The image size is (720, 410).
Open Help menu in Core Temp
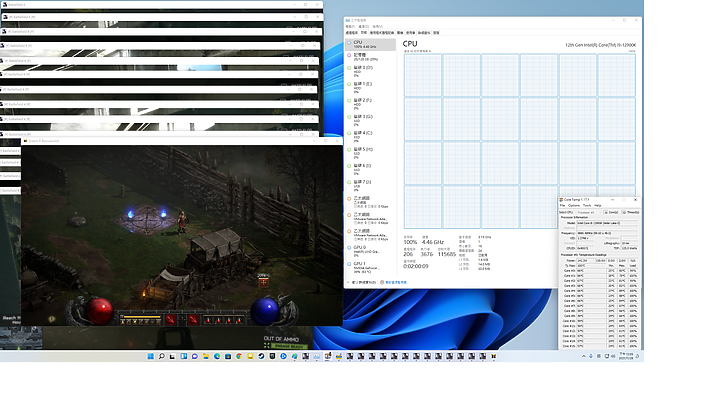coord(597,206)
